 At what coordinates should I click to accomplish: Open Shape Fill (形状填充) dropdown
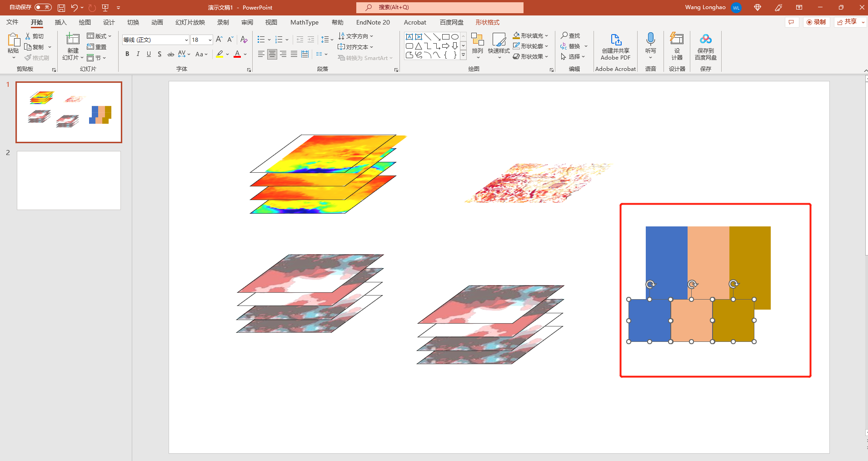coord(531,35)
